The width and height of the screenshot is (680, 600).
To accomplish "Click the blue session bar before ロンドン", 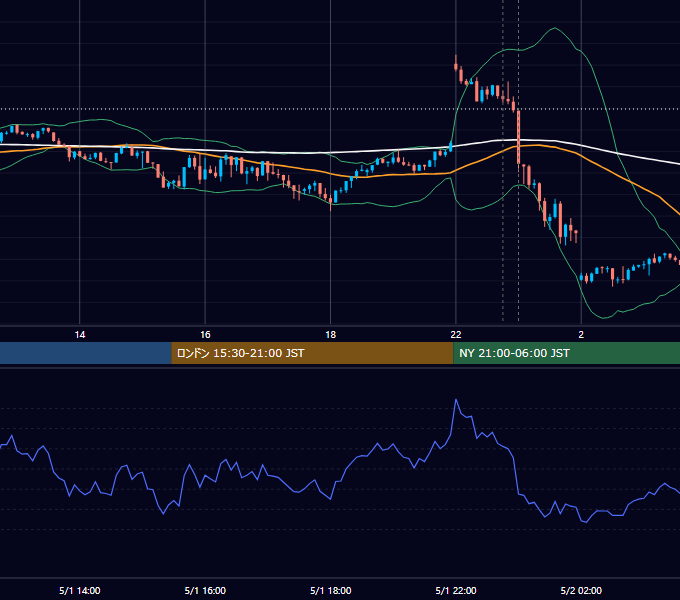I will point(86,353).
